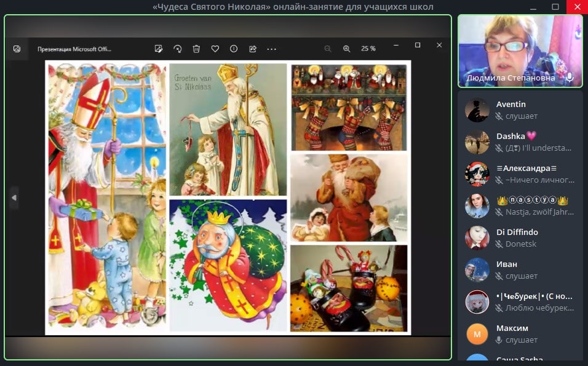Click Dashka's name in the participant list
The width and height of the screenshot is (588, 366).
pos(511,136)
